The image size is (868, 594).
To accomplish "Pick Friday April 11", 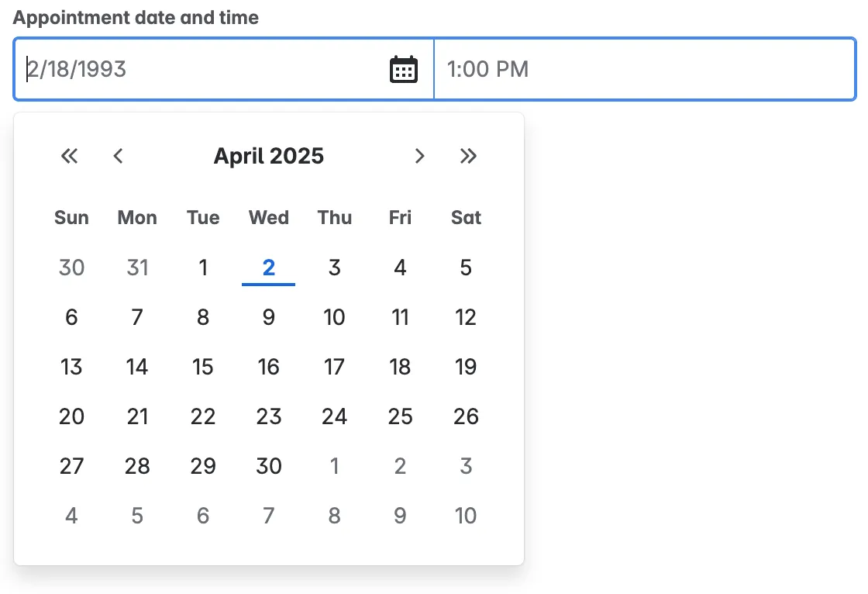I will click(400, 317).
